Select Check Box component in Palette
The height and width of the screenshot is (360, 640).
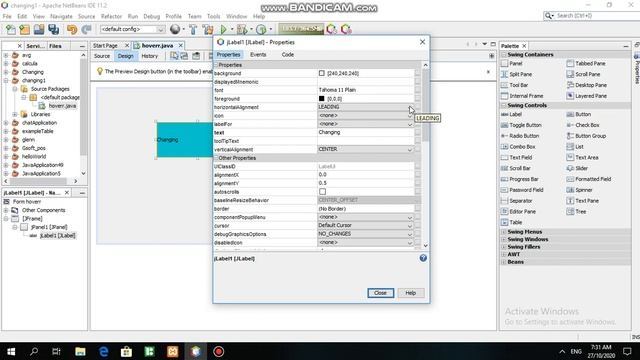pos(583,125)
